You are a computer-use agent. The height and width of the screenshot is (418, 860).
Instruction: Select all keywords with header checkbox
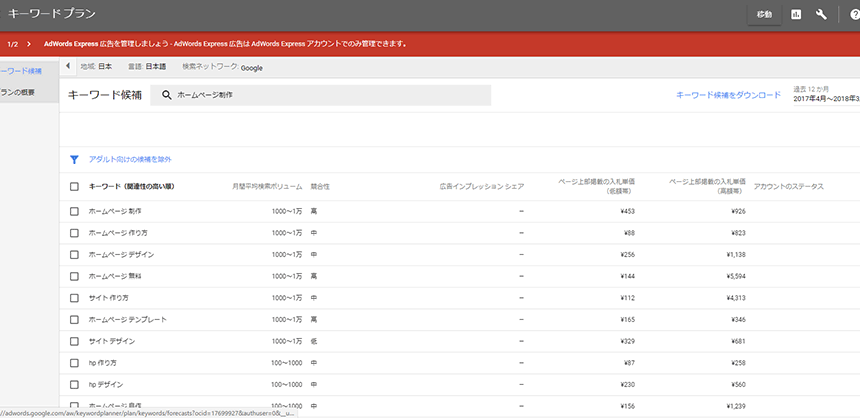click(74, 186)
